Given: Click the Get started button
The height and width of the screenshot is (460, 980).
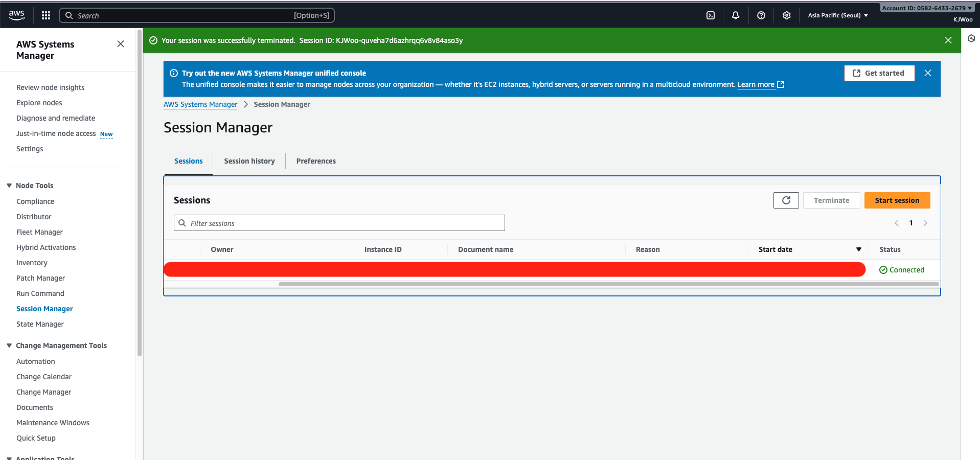Looking at the screenshot, I should (x=879, y=73).
